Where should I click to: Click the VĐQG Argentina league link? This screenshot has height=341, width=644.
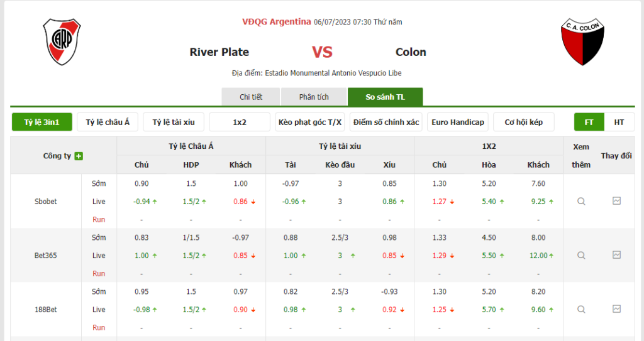[x=277, y=22]
